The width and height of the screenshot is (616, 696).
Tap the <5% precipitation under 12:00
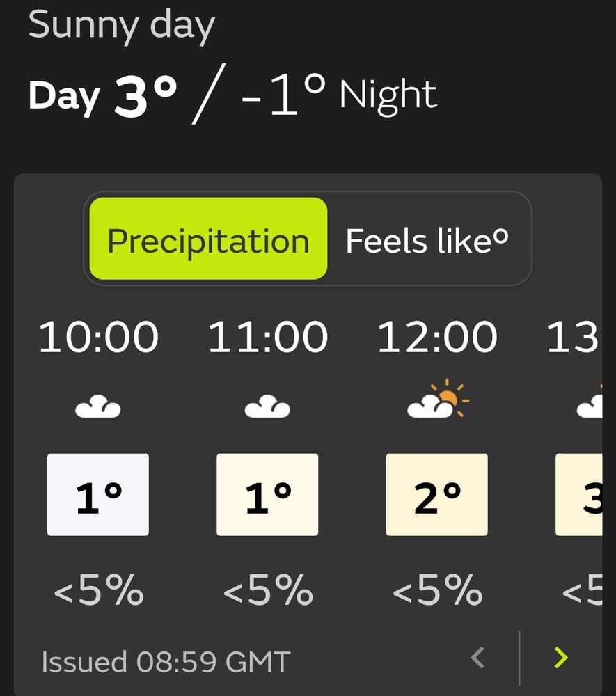[x=438, y=590]
